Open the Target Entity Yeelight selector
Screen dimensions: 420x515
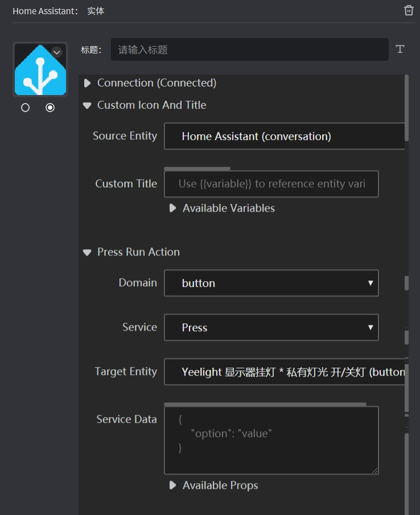(285, 372)
